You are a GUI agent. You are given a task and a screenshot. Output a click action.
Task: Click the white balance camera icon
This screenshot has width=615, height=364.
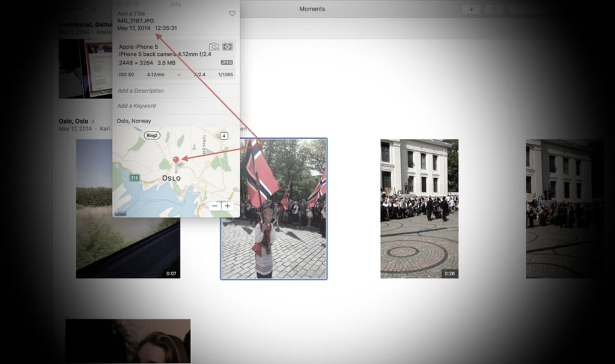tap(214, 47)
